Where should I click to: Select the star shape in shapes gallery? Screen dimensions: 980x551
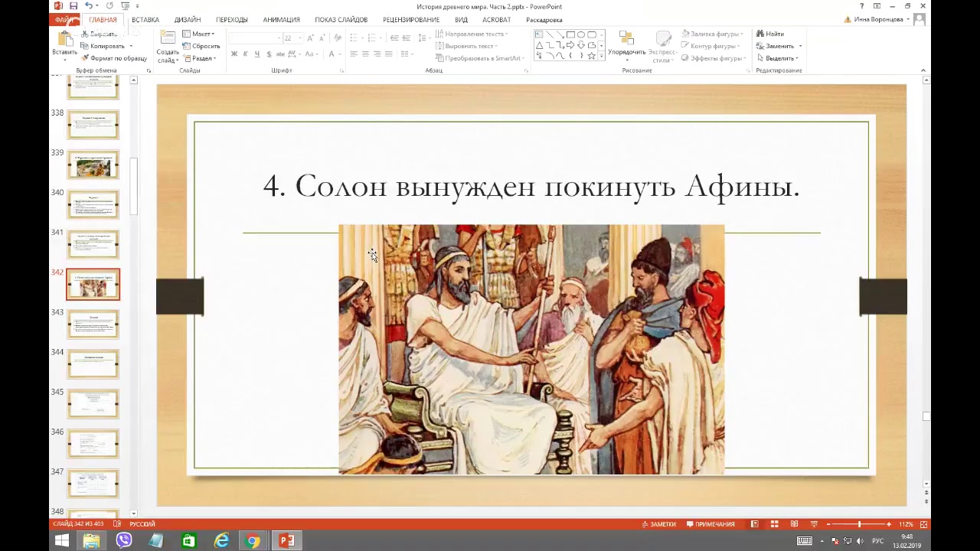(592, 56)
